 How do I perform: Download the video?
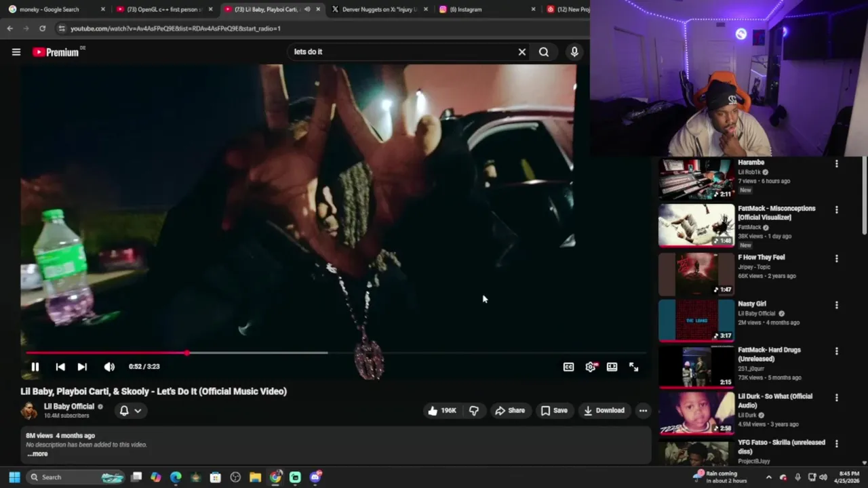click(604, 410)
